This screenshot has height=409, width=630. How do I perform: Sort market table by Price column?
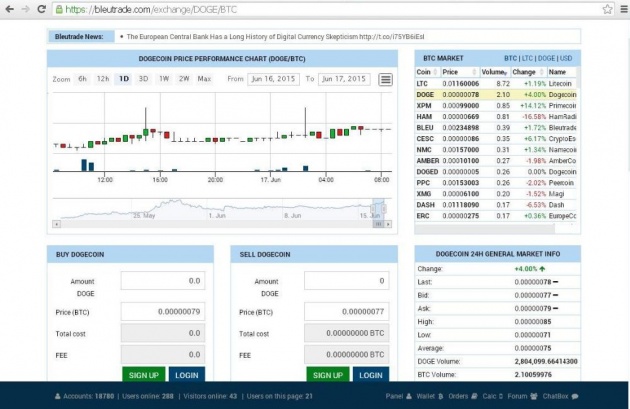(x=460, y=72)
